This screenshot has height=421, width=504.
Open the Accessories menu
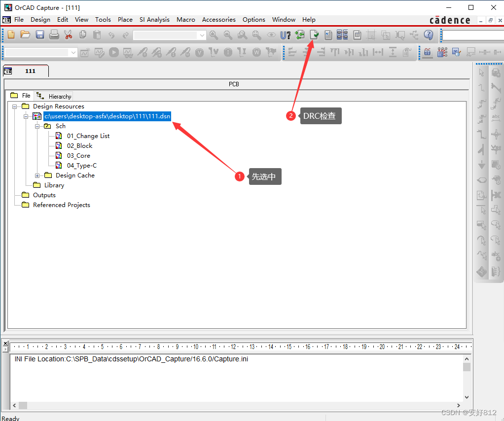pos(218,20)
